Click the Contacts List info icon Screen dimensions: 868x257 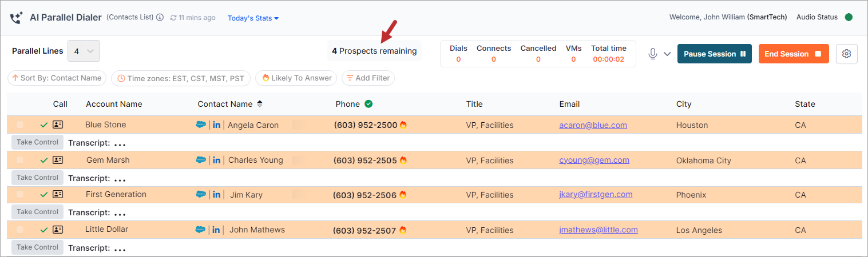160,18
